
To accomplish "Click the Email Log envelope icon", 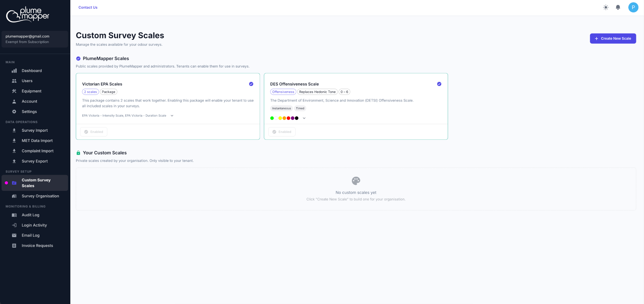I will tap(14, 235).
